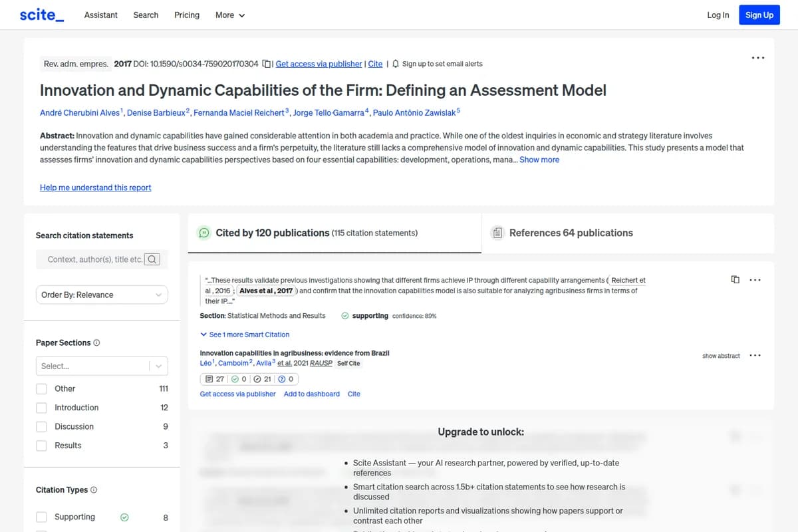Open the More menu in the navigation bar
The height and width of the screenshot is (532, 798).
click(229, 15)
